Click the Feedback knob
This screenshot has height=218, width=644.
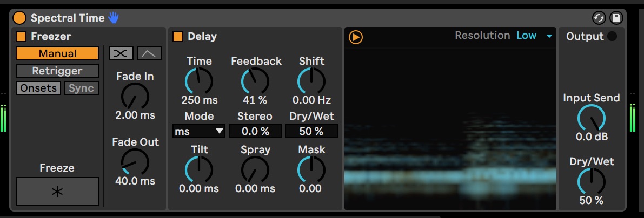[x=255, y=81]
